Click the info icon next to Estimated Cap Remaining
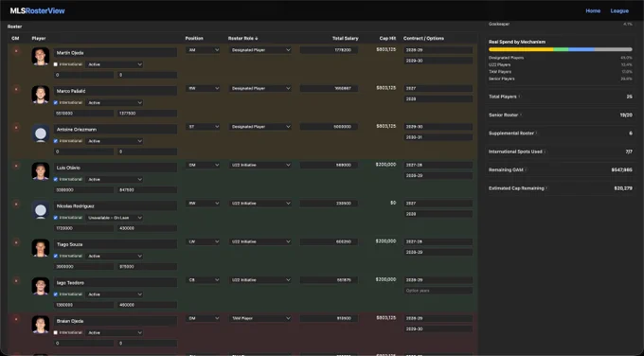 pyautogui.click(x=547, y=188)
